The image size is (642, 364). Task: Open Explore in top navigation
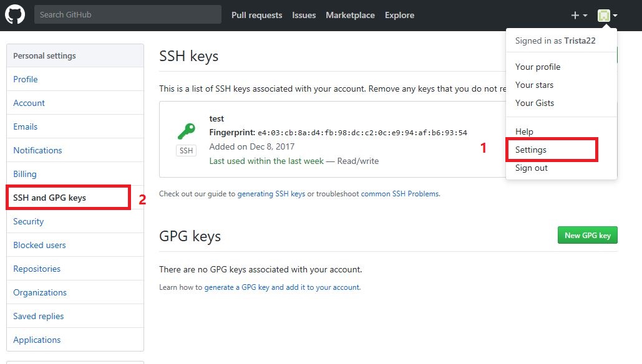pos(399,15)
